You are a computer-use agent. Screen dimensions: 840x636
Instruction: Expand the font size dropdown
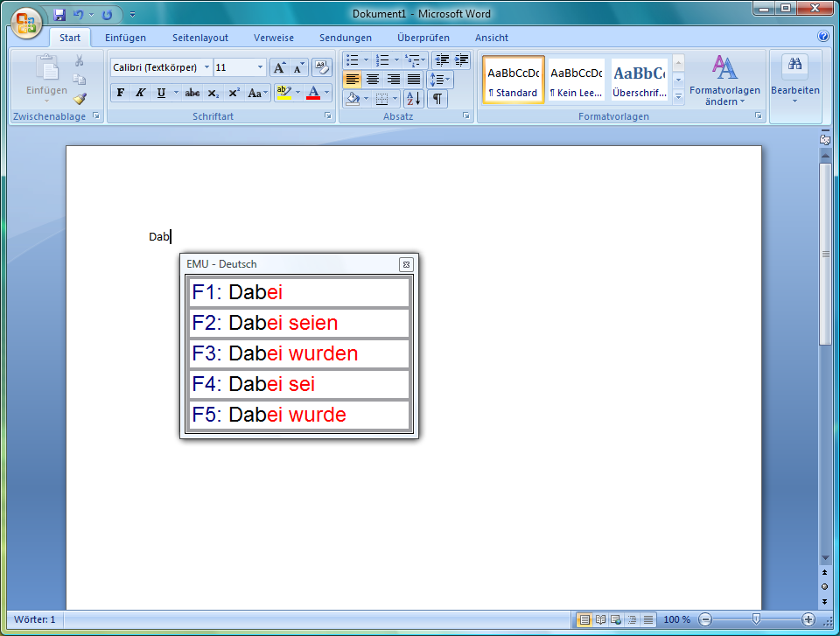click(261, 67)
